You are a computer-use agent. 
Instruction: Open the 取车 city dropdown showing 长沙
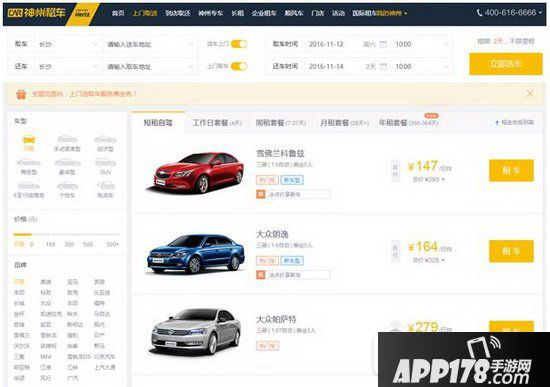pyautogui.click(x=68, y=44)
